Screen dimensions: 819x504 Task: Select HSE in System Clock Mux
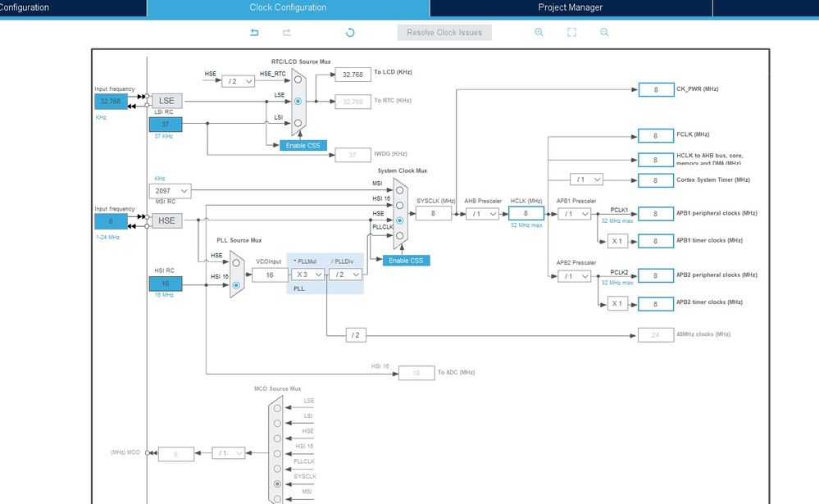tap(399, 220)
